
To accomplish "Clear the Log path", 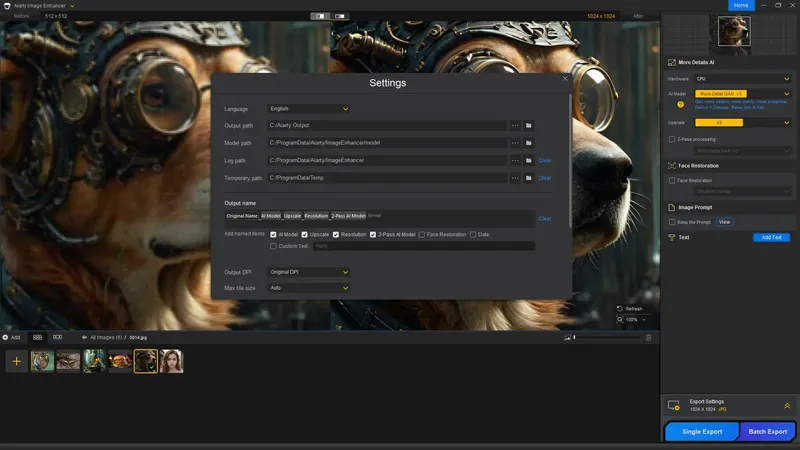I will tap(545, 160).
